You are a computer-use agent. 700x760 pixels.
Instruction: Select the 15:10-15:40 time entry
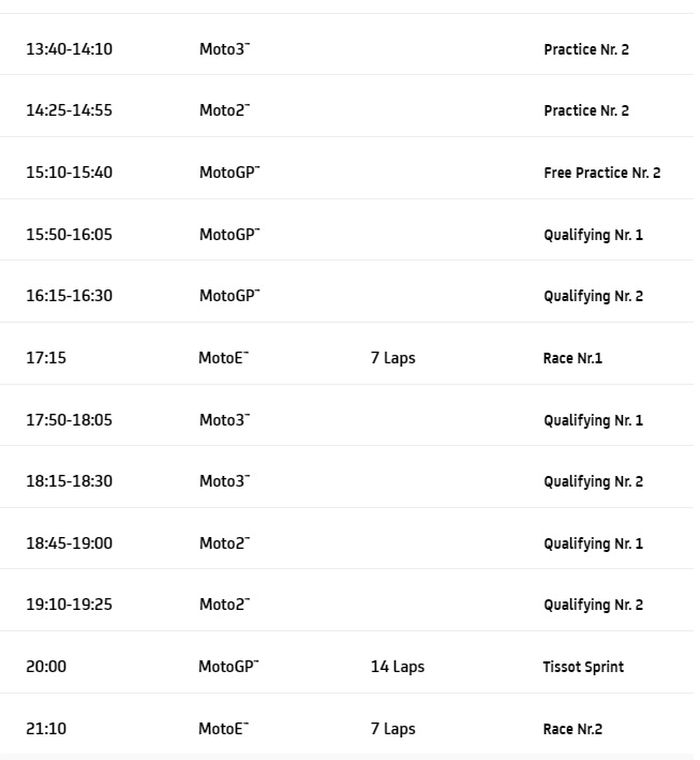click(69, 173)
